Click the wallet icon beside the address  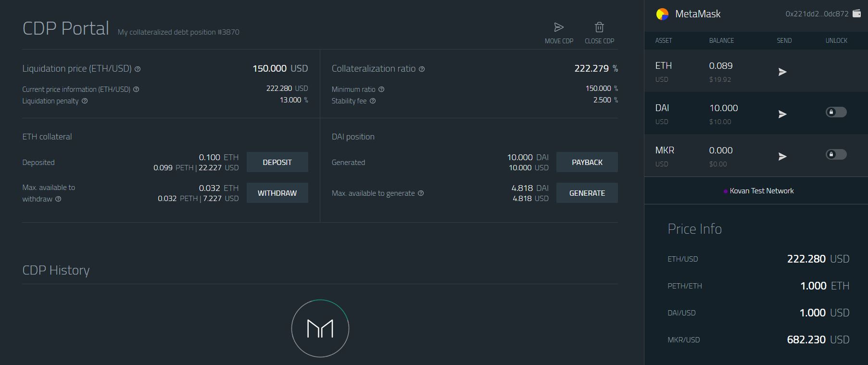coord(856,13)
